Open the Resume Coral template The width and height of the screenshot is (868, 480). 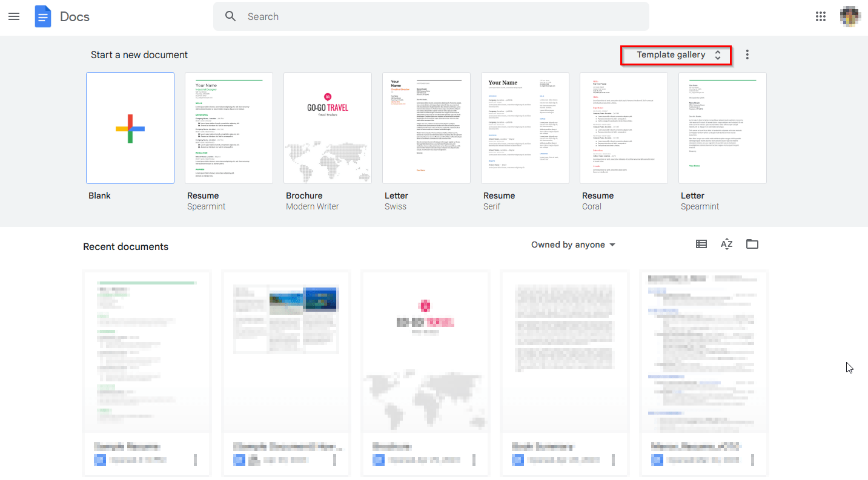[624, 128]
